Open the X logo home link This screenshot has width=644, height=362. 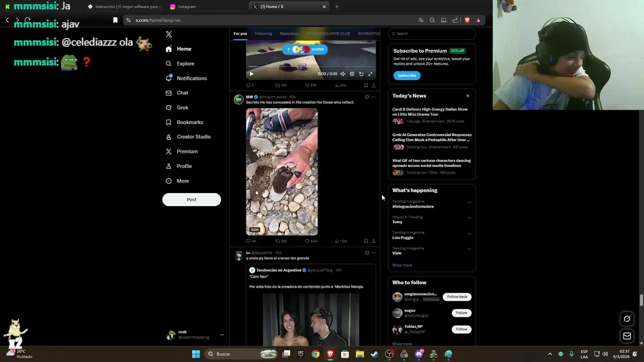click(x=169, y=34)
